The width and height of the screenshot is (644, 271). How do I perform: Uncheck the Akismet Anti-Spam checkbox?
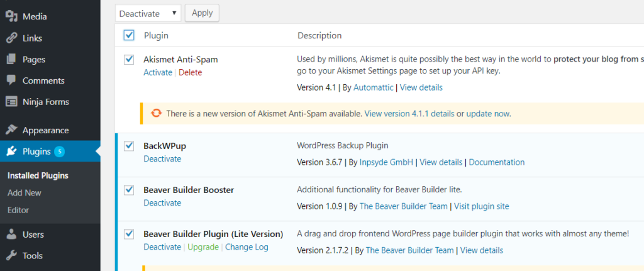[x=129, y=60]
